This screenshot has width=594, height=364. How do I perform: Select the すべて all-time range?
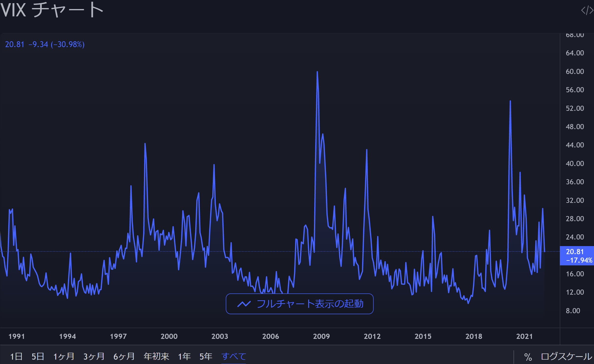point(234,357)
